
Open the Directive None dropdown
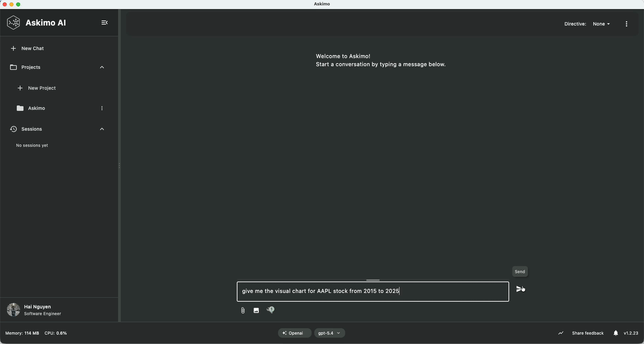coord(601,24)
